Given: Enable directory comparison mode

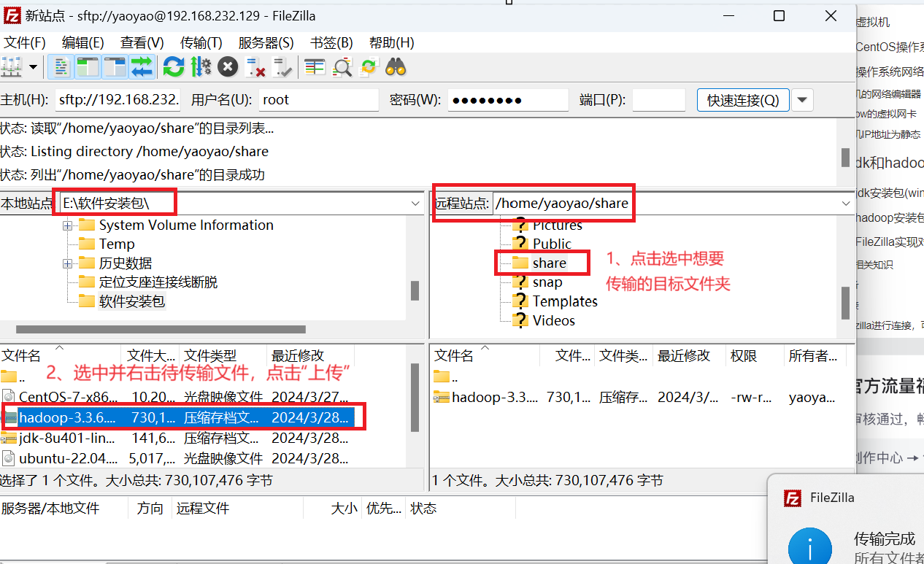Looking at the screenshot, I should pyautogui.click(x=315, y=66).
